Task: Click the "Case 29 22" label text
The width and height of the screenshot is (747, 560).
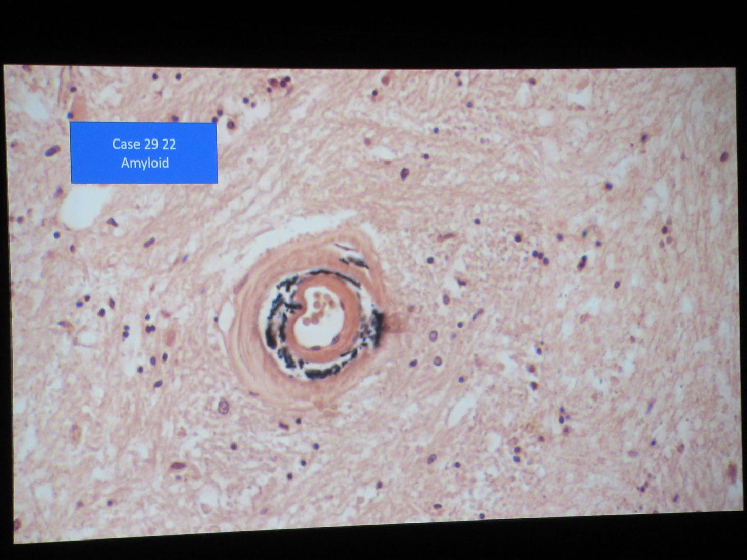Action: 144,144
